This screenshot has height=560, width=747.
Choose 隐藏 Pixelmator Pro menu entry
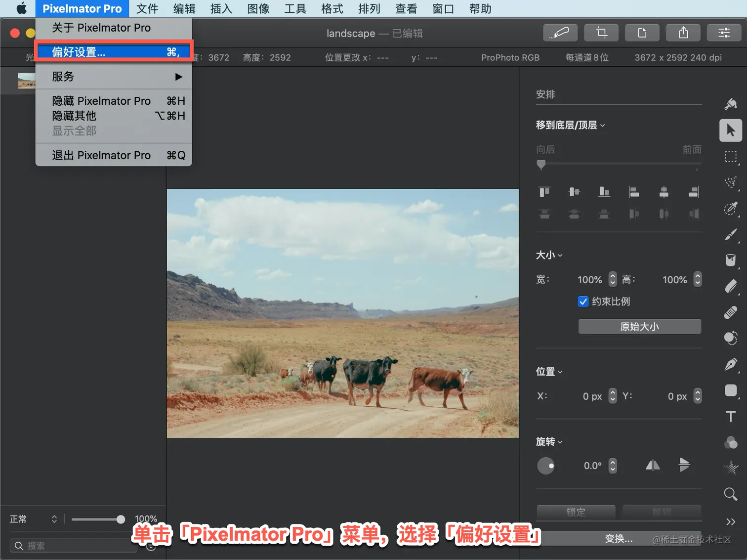tap(114, 101)
